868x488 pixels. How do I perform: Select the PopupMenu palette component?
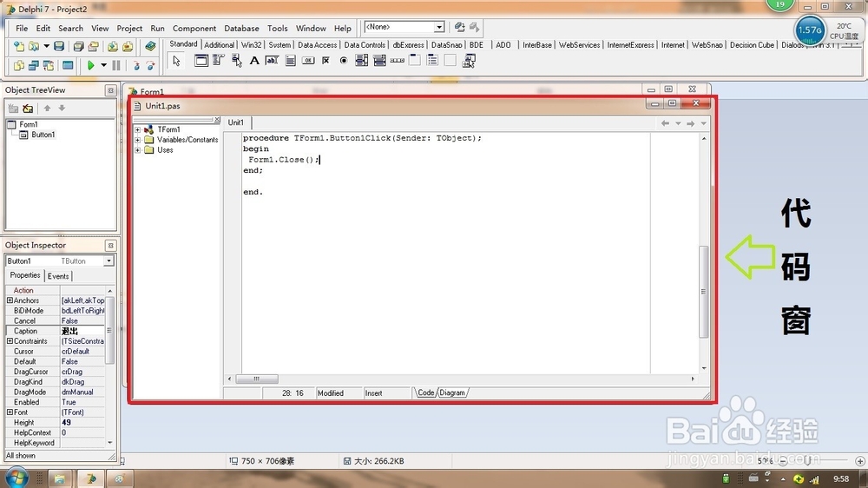click(236, 61)
